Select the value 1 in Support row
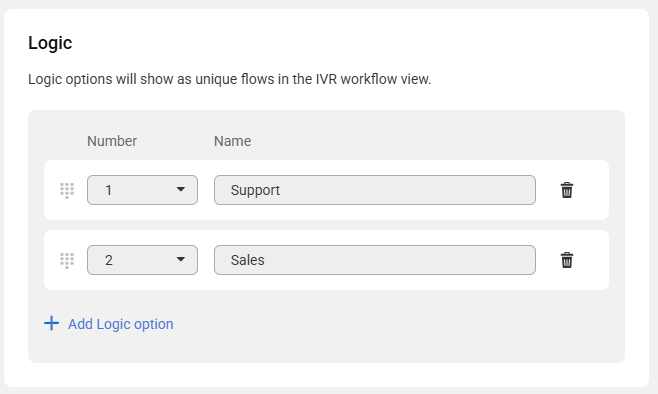This screenshot has height=394, width=658. (x=109, y=190)
